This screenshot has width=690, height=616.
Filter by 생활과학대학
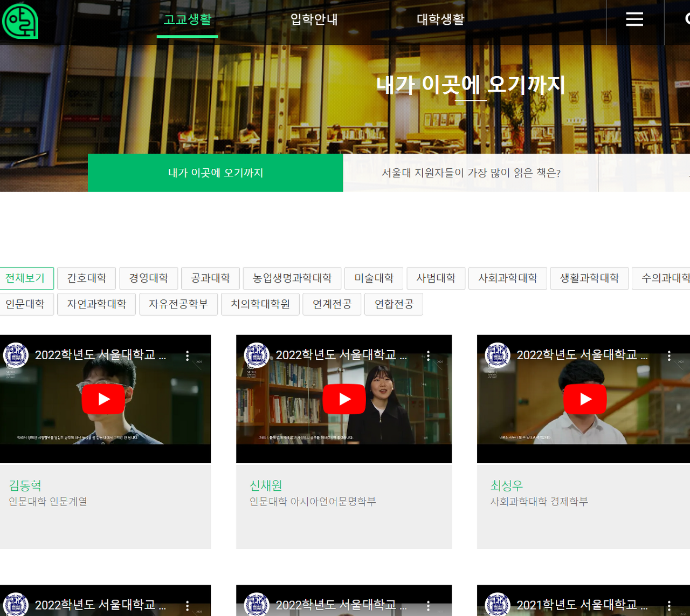tap(590, 278)
